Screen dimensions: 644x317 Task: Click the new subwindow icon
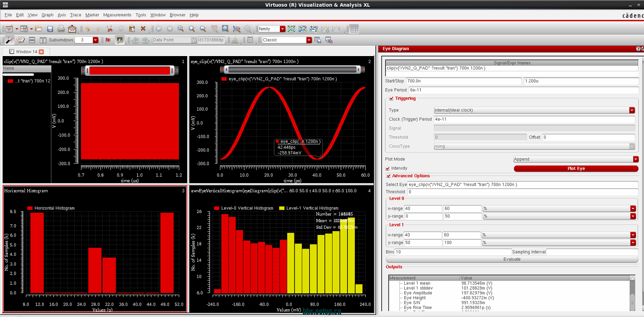24,29
